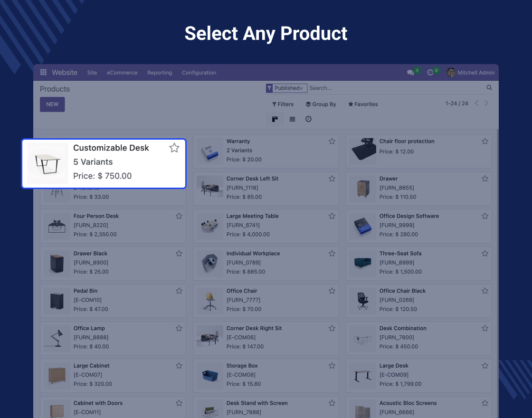
Task: Open the Three-Seat Sofa thumbnail image
Action: (363, 263)
